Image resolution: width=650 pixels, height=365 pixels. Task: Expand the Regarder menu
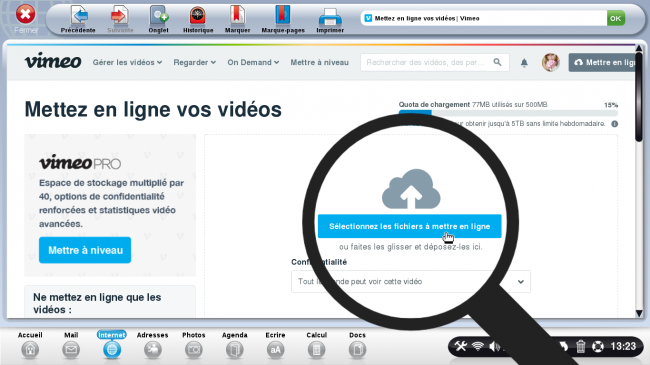(194, 62)
